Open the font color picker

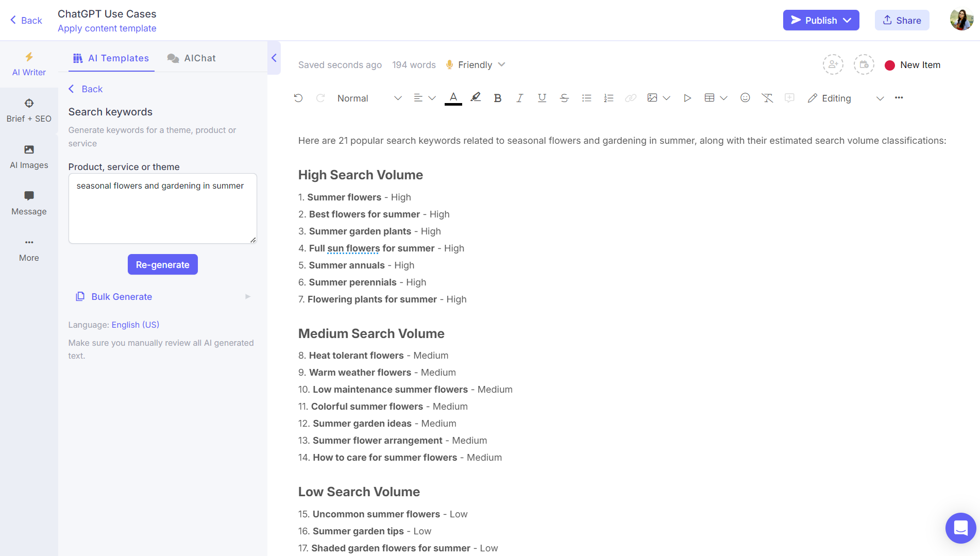point(453,97)
